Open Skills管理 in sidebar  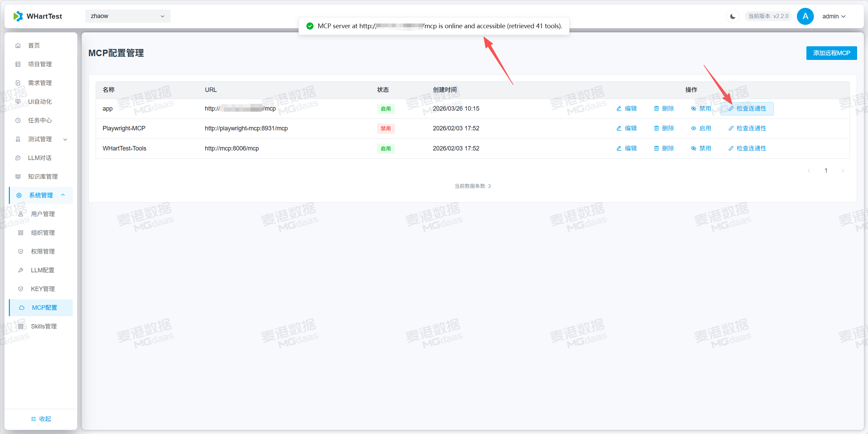pyautogui.click(x=44, y=326)
